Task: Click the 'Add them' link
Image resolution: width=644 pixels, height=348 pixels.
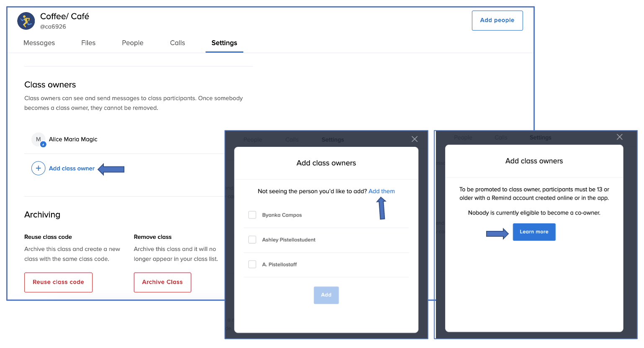Action: tap(381, 191)
